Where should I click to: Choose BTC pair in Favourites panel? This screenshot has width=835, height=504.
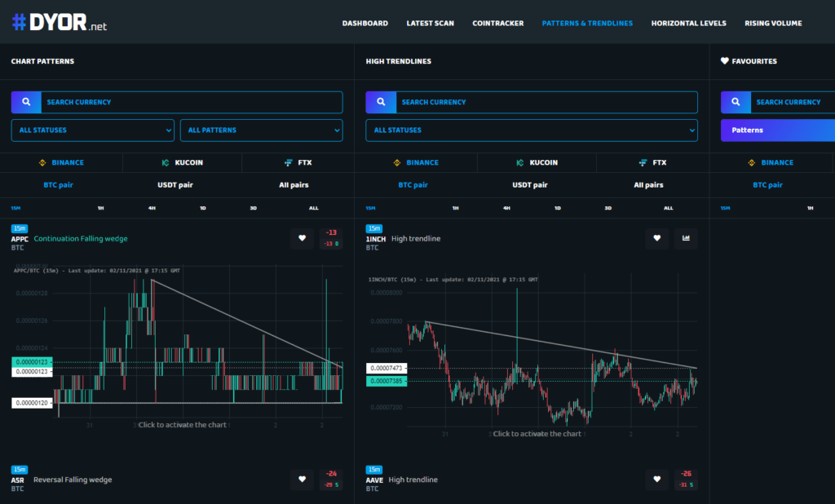pyautogui.click(x=767, y=185)
